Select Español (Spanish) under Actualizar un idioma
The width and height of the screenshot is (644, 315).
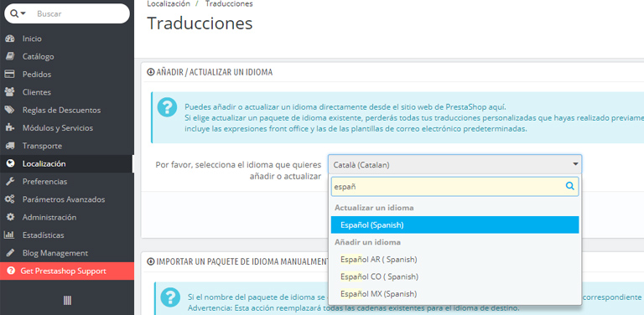pos(454,225)
